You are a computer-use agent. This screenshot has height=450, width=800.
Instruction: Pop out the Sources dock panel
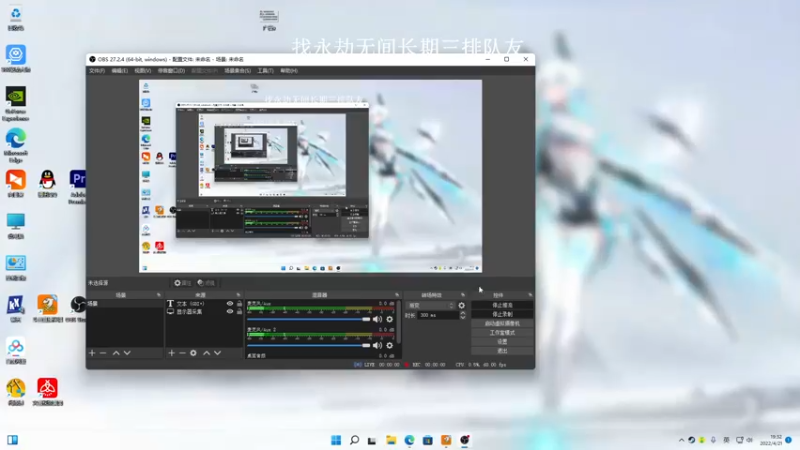pyautogui.click(x=238, y=295)
